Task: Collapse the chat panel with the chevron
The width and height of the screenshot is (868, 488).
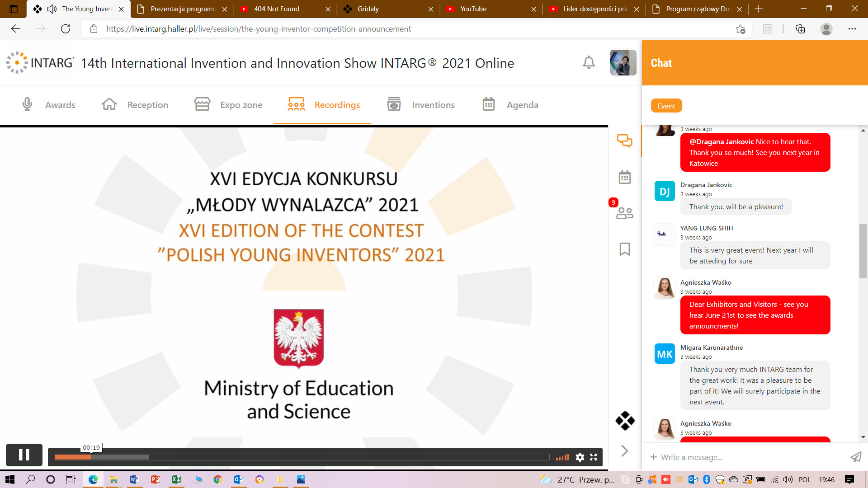Action: pyautogui.click(x=625, y=450)
